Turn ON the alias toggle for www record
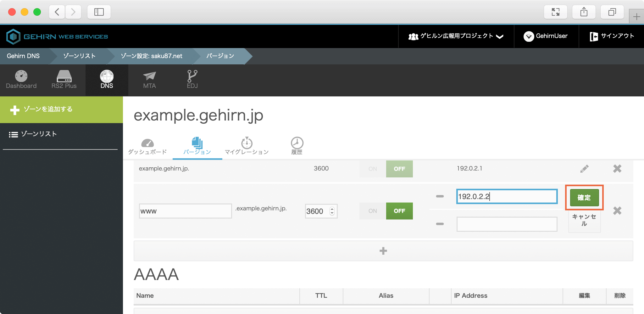 pos(373,211)
